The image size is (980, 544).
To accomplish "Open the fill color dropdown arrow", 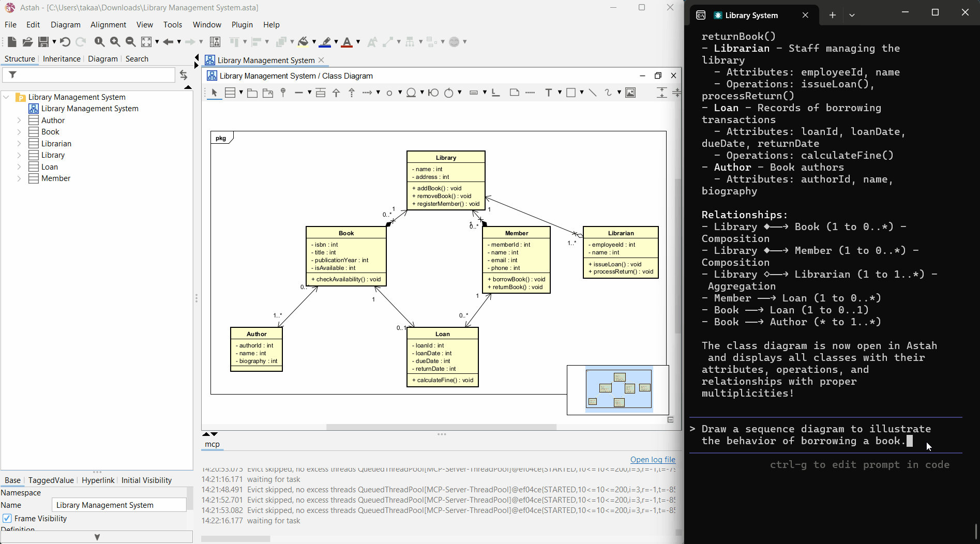I will pos(314,42).
